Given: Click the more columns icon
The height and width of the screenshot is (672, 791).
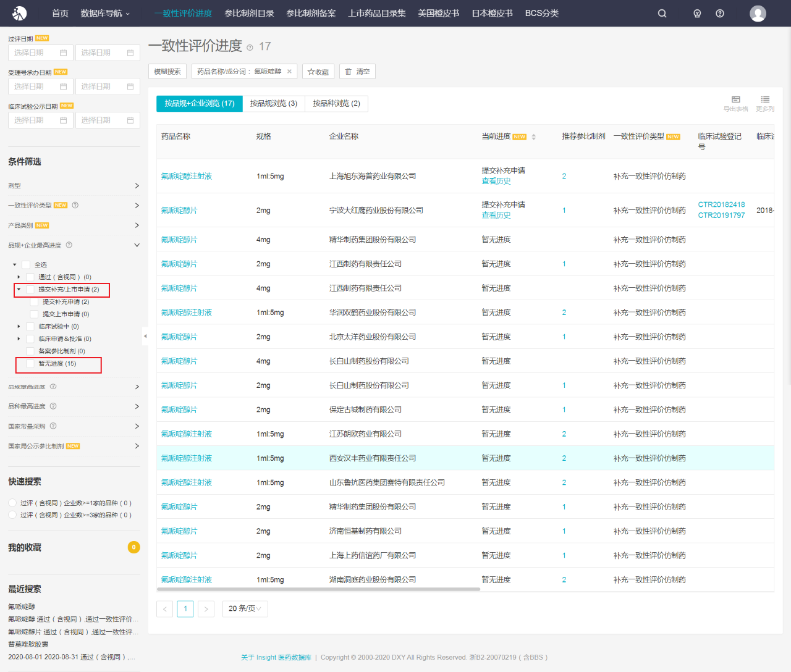Looking at the screenshot, I should click(x=765, y=99).
